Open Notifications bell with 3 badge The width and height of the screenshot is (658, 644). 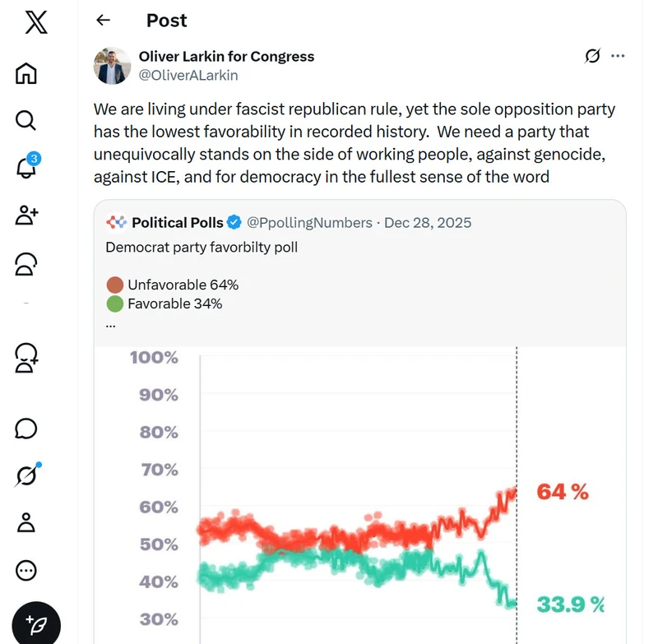[x=27, y=165]
